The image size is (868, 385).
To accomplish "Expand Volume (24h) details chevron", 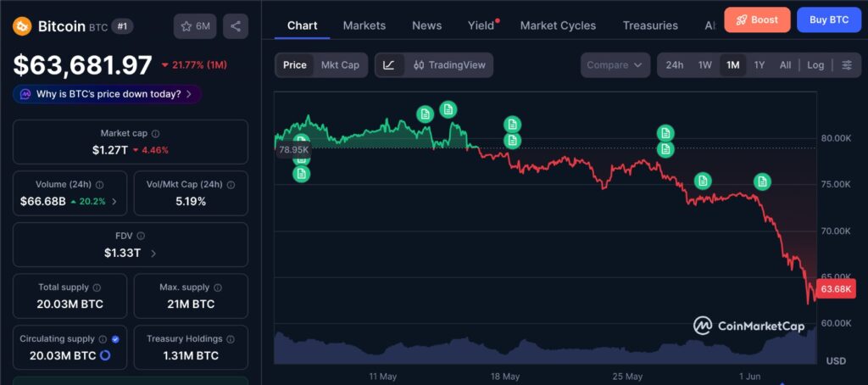I will coord(114,202).
